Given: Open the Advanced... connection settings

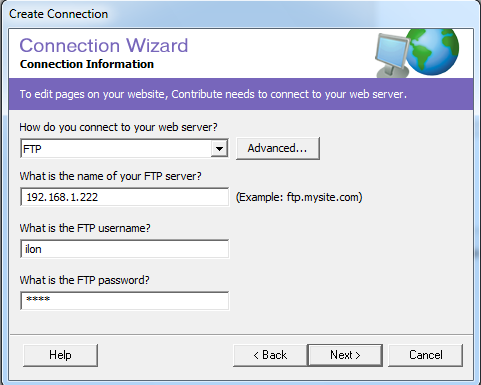Looking at the screenshot, I should [x=278, y=148].
